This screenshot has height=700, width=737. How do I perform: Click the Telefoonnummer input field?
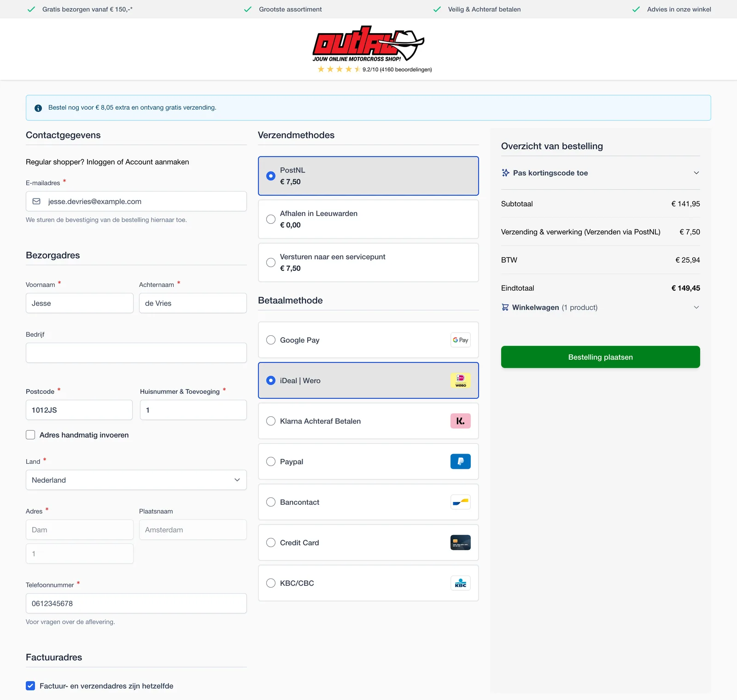coord(136,603)
